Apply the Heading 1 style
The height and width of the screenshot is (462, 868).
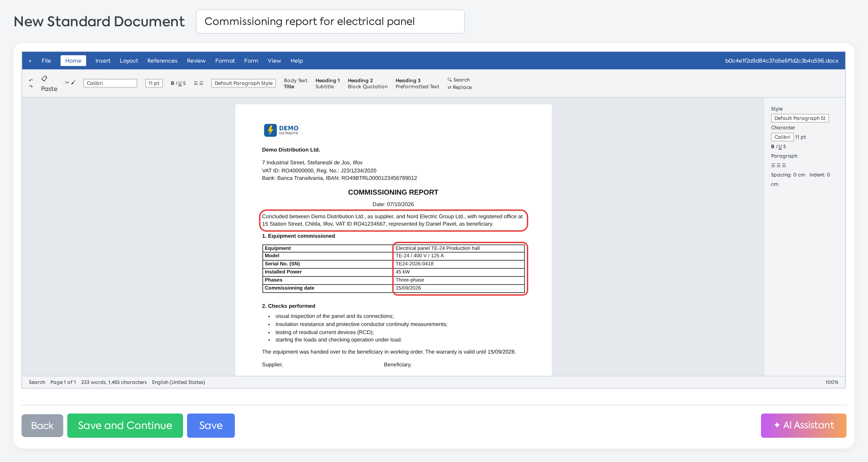[328, 80]
